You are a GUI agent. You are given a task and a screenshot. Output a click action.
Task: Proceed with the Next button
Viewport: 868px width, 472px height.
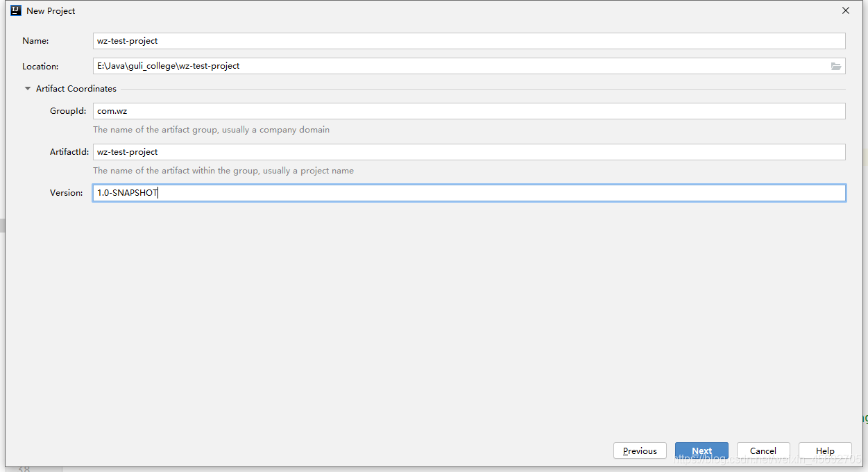[701, 450]
